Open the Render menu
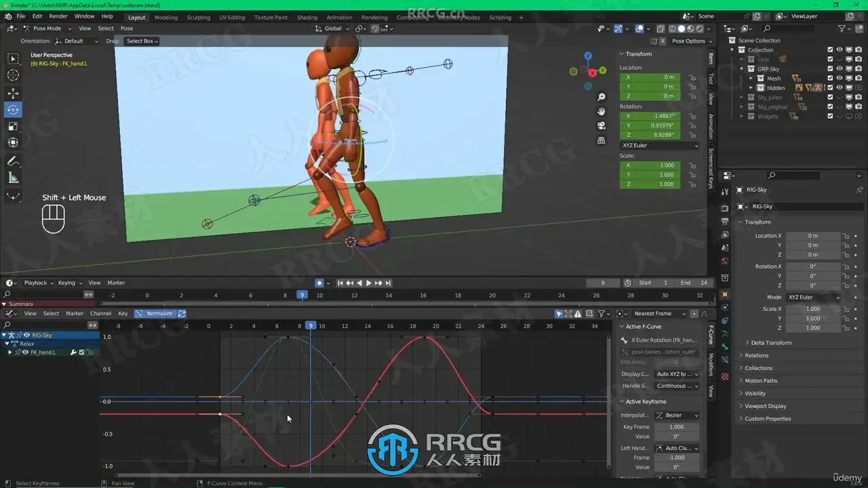This screenshot has height=488, width=868. click(58, 16)
